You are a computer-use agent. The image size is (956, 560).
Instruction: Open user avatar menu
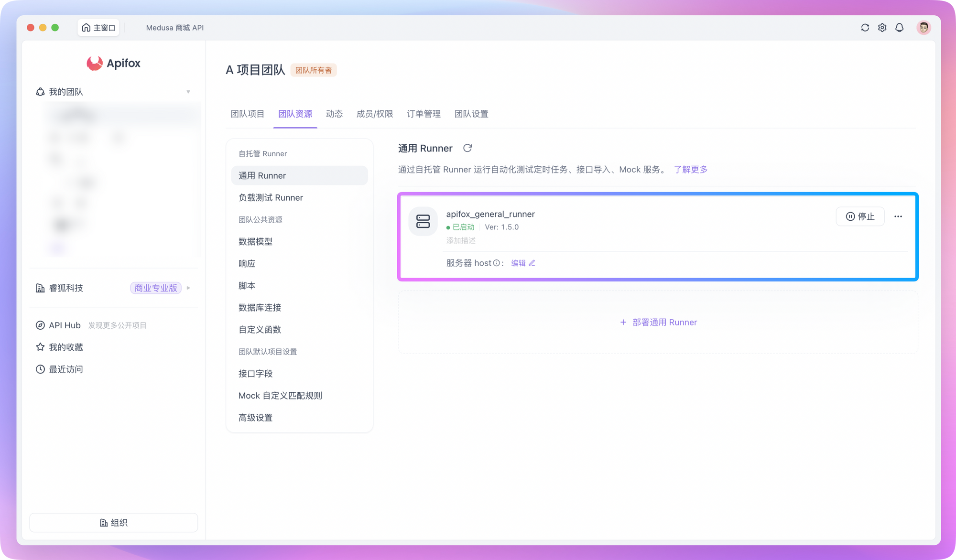pos(923,28)
